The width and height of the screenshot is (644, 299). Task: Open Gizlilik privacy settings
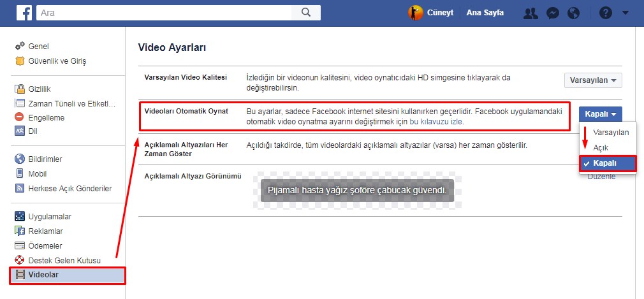(40, 89)
